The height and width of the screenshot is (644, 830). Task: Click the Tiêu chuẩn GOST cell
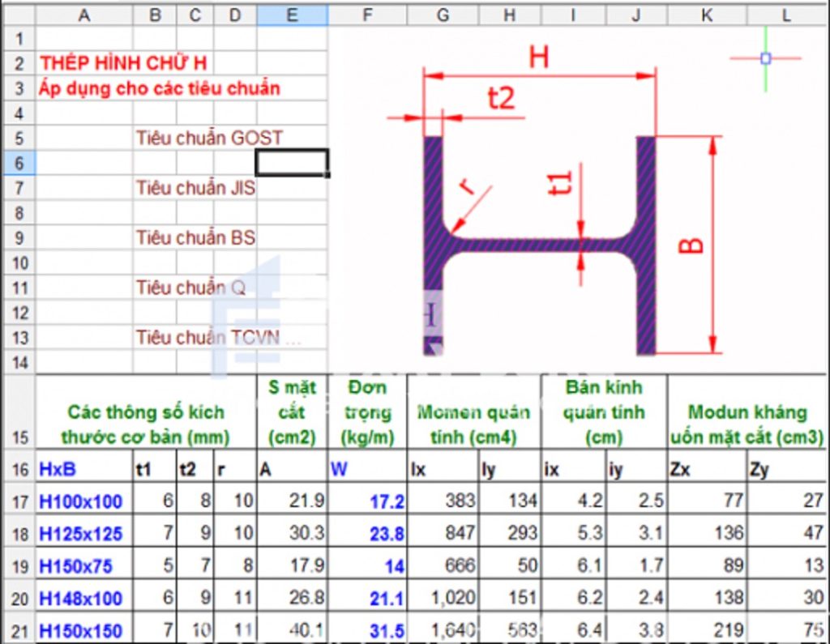pos(209,138)
